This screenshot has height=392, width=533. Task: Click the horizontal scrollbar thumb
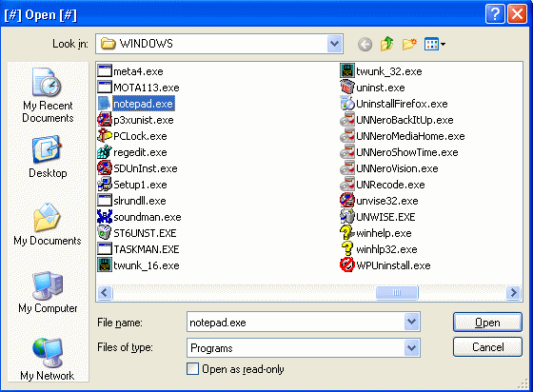pos(397,292)
